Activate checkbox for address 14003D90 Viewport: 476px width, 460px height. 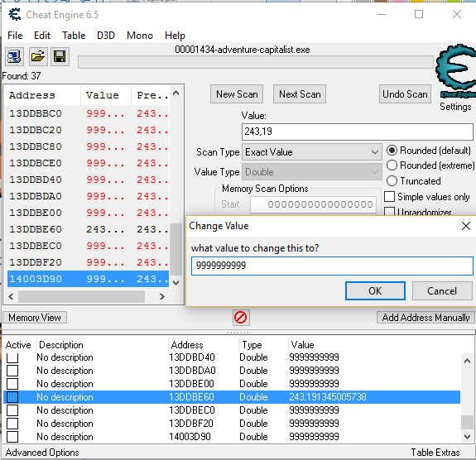(12, 437)
